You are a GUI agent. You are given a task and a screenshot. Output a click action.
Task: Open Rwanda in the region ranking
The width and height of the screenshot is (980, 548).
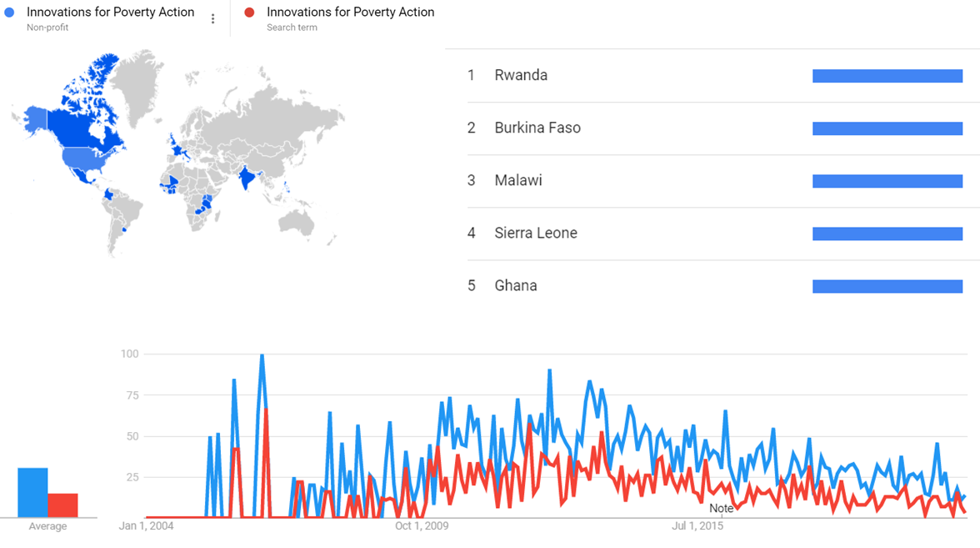click(x=521, y=75)
